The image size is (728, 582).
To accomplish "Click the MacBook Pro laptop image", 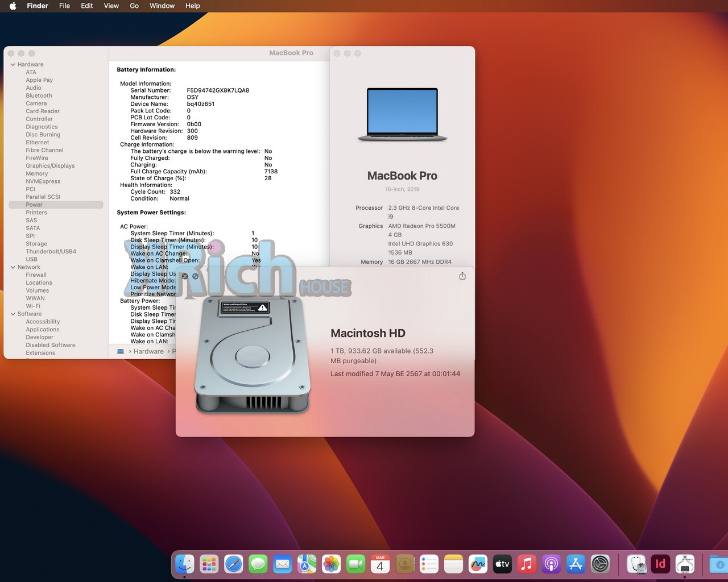I will click(x=402, y=114).
